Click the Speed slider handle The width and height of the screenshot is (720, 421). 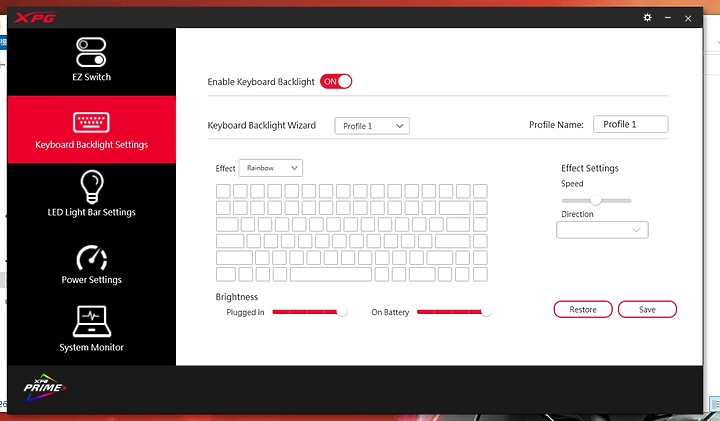click(x=596, y=200)
